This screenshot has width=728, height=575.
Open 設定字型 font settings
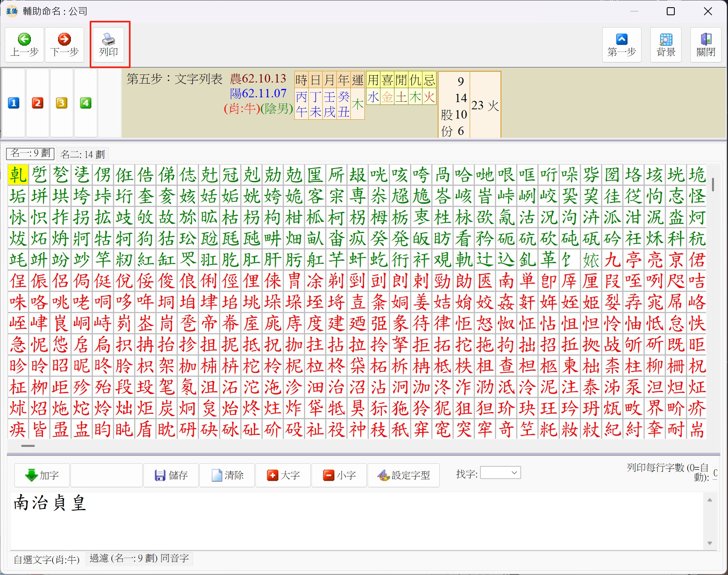[x=404, y=475]
